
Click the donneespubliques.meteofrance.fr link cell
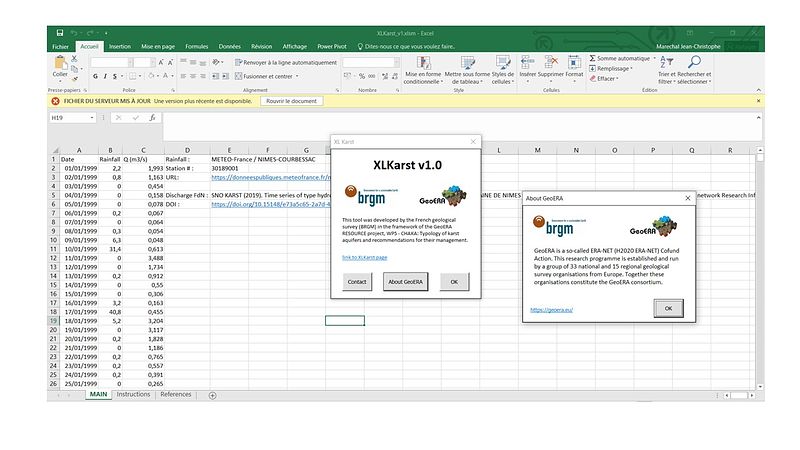click(x=271, y=178)
